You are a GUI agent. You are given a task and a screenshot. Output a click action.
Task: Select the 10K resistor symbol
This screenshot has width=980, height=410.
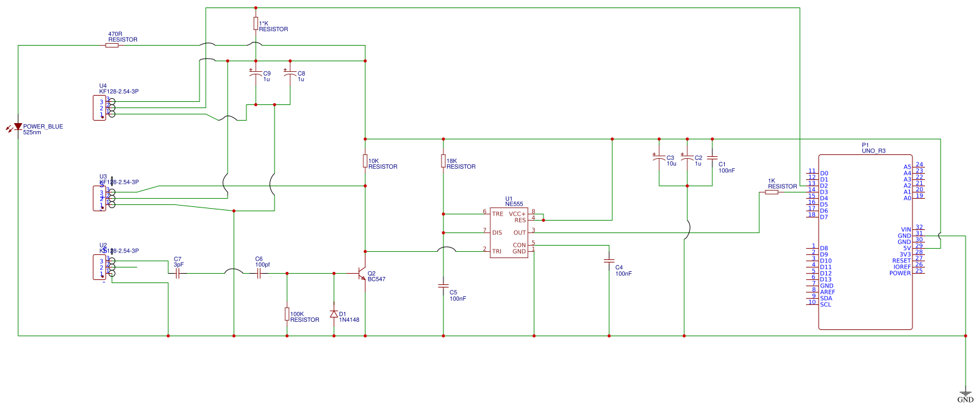[x=365, y=161]
